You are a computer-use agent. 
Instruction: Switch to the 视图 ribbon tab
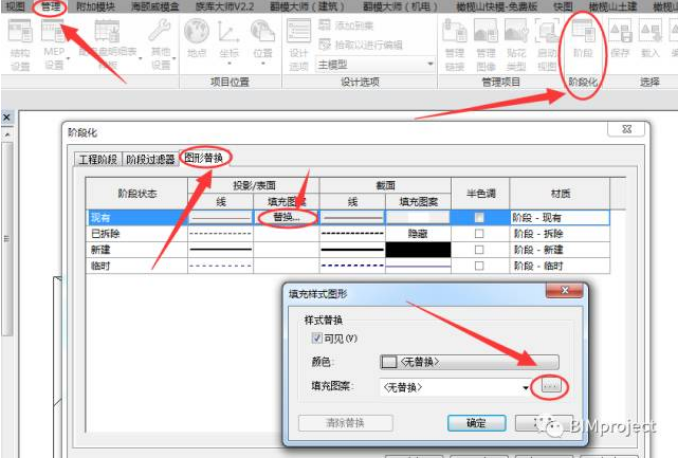tap(15, 7)
